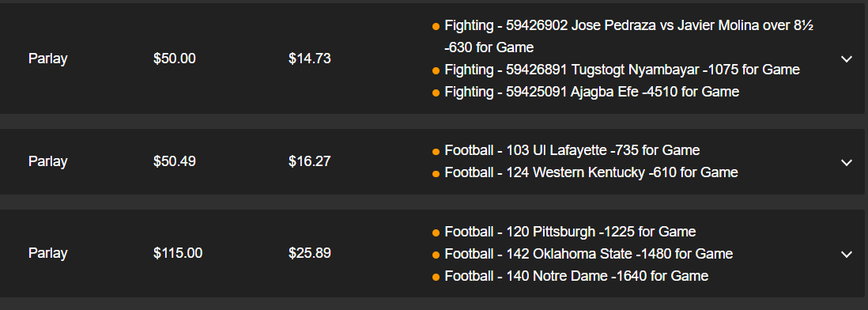Click the $115.00 wager amount

[x=178, y=254]
